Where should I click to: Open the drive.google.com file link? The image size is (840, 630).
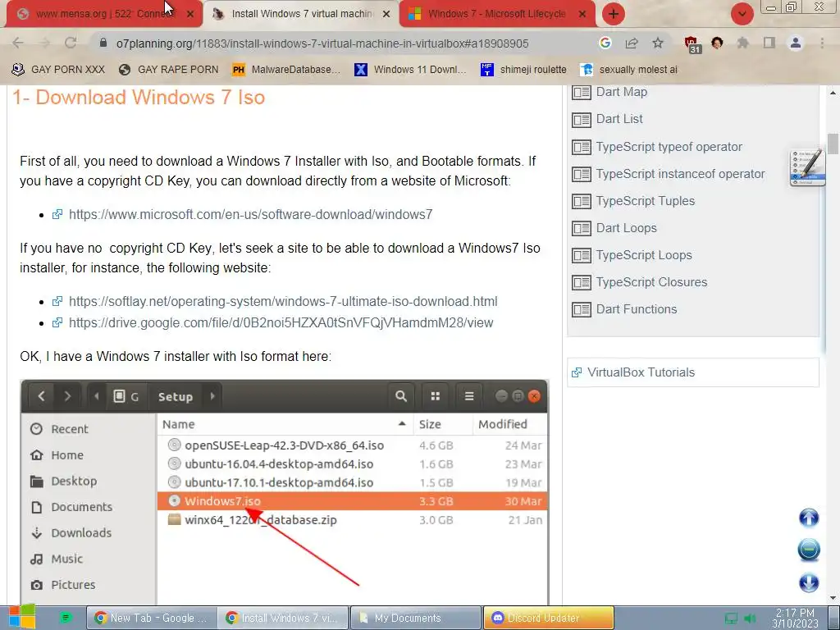coord(281,322)
